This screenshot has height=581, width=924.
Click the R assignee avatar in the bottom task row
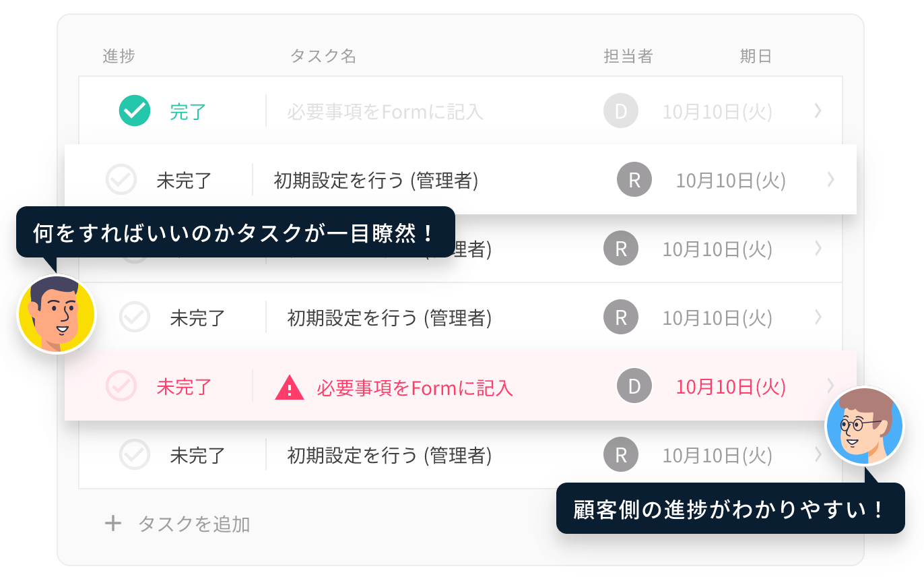621,455
